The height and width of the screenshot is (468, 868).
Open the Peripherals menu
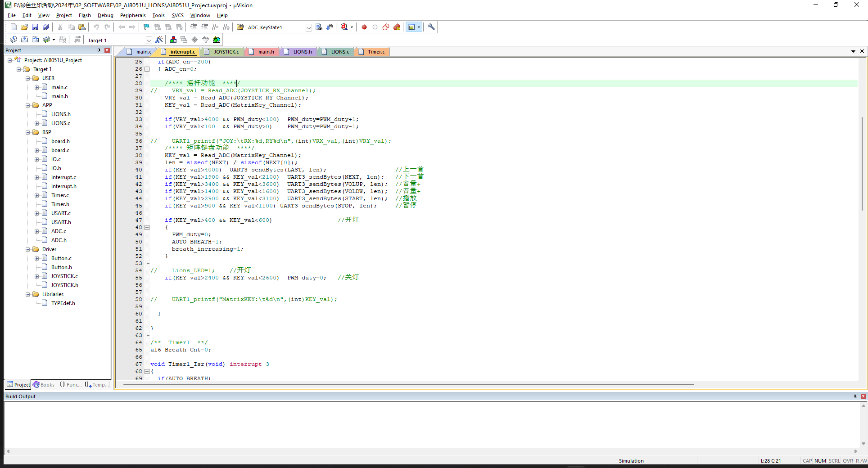(133, 15)
